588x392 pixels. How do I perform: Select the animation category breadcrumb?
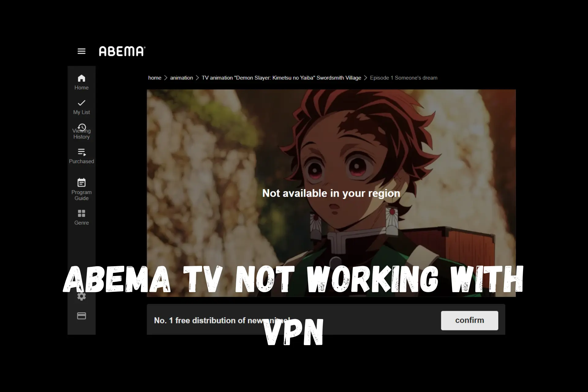pos(181,77)
